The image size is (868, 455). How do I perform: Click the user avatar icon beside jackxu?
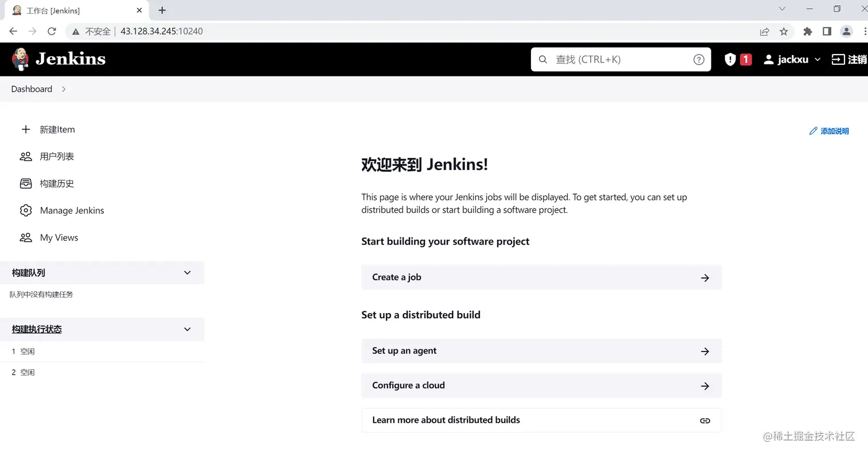coord(769,59)
